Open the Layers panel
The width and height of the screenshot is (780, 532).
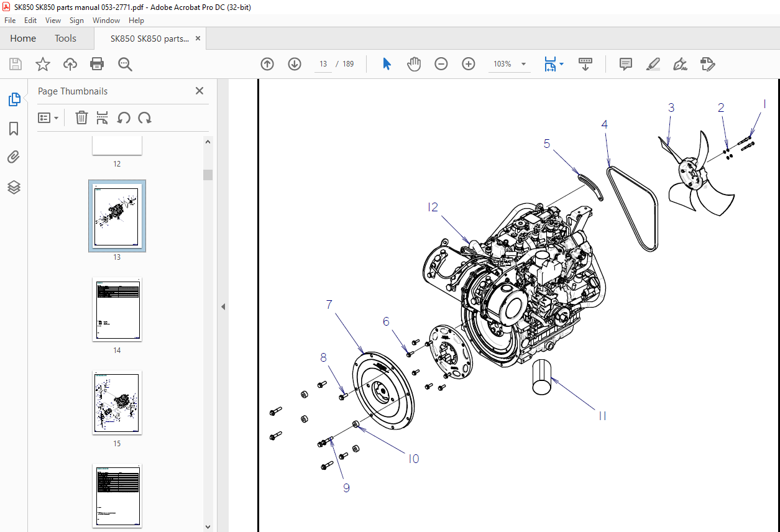coord(14,187)
